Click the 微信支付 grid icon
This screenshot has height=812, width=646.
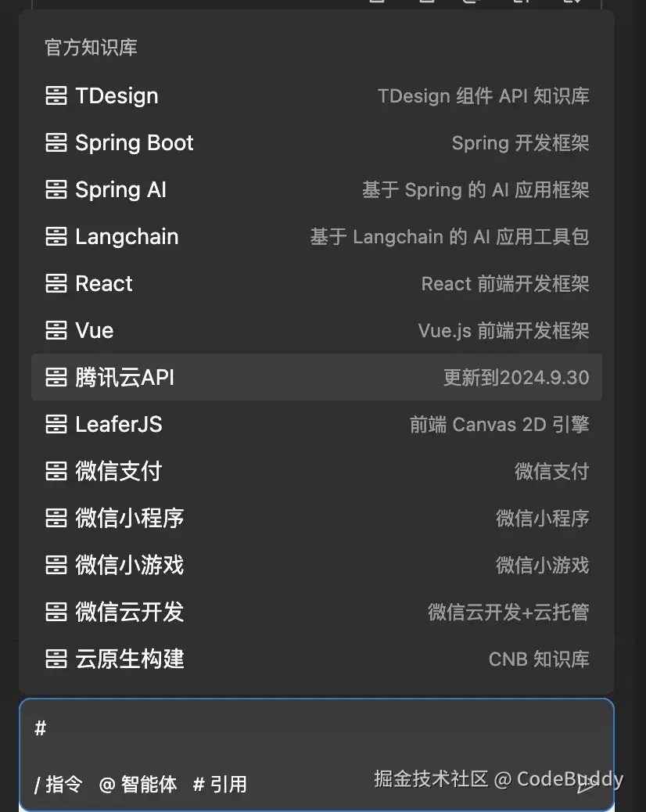point(56,471)
